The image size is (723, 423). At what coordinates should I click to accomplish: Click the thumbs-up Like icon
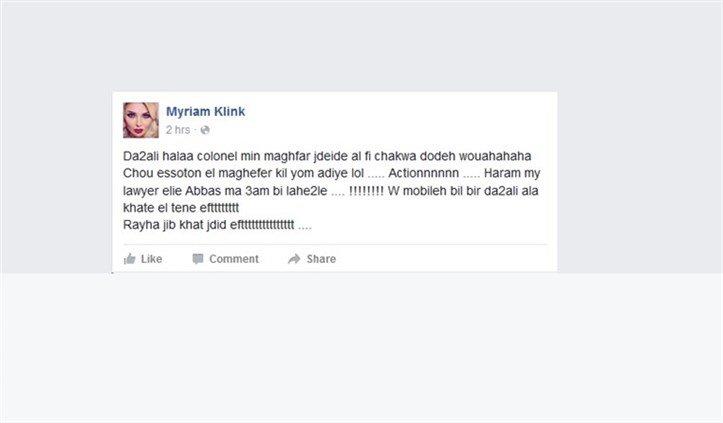pyautogui.click(x=130, y=259)
